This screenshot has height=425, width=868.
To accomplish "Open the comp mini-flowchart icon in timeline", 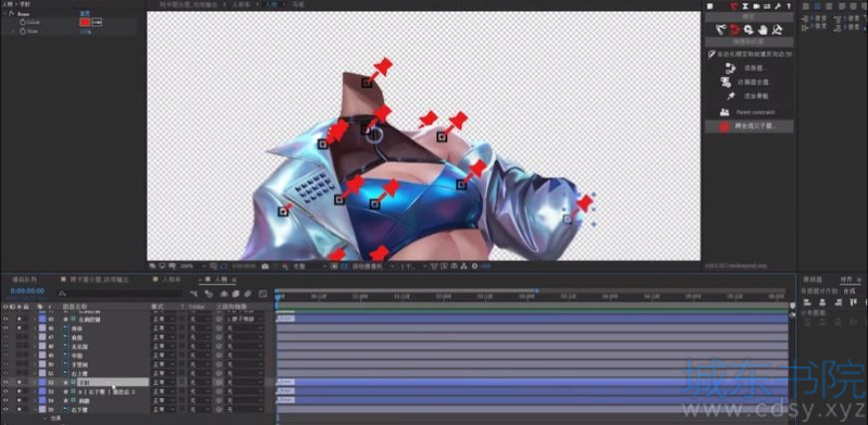I will point(194,294).
